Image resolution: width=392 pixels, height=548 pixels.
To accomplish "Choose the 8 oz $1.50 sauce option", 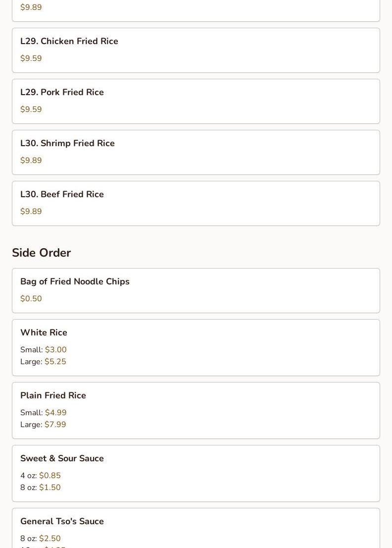I will point(41,487).
